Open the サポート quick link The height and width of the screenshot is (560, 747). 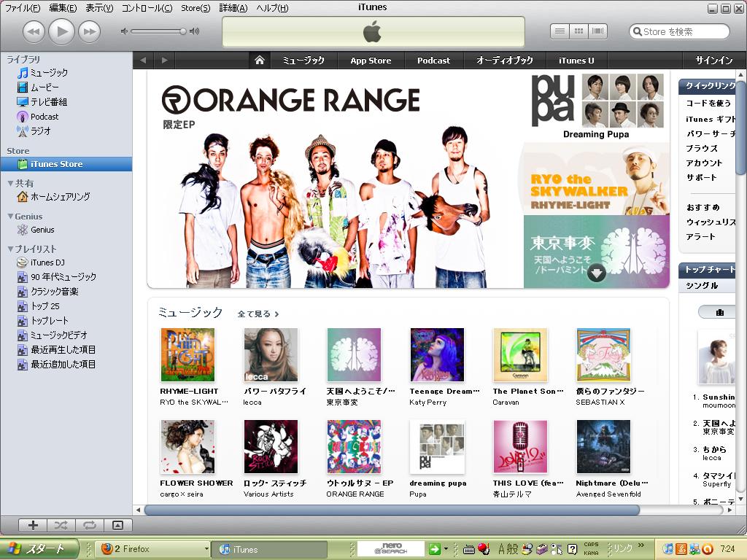click(x=701, y=178)
